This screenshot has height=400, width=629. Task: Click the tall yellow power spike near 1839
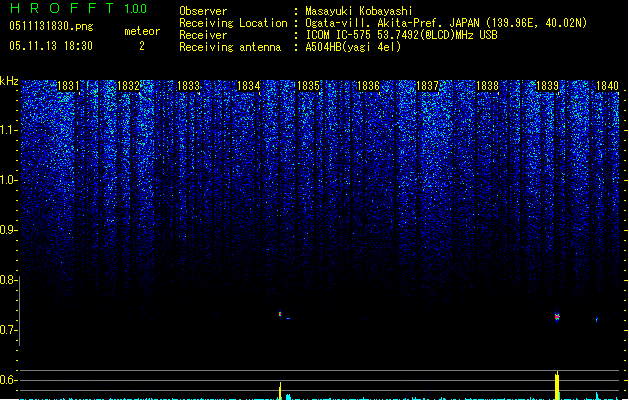point(557,386)
